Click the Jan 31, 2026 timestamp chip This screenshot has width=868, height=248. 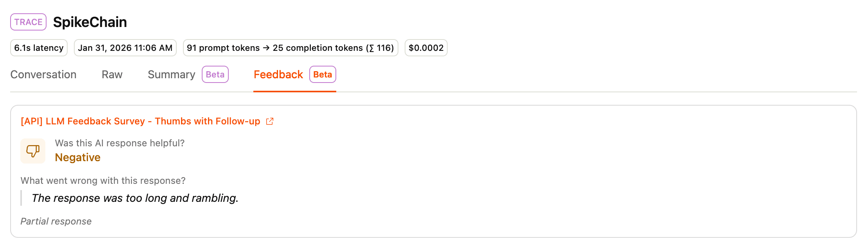click(125, 48)
